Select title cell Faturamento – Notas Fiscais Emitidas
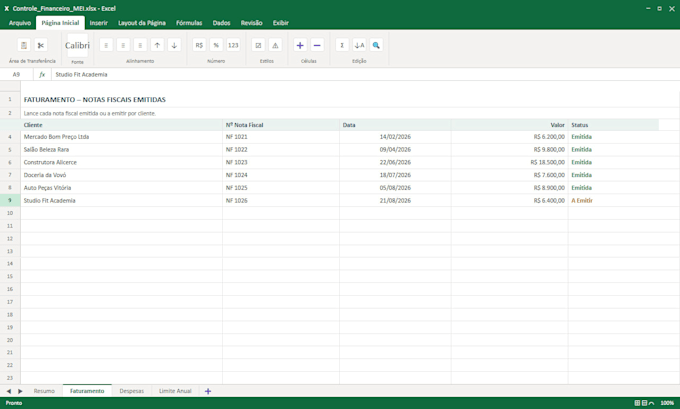The image size is (680, 409). click(x=95, y=100)
